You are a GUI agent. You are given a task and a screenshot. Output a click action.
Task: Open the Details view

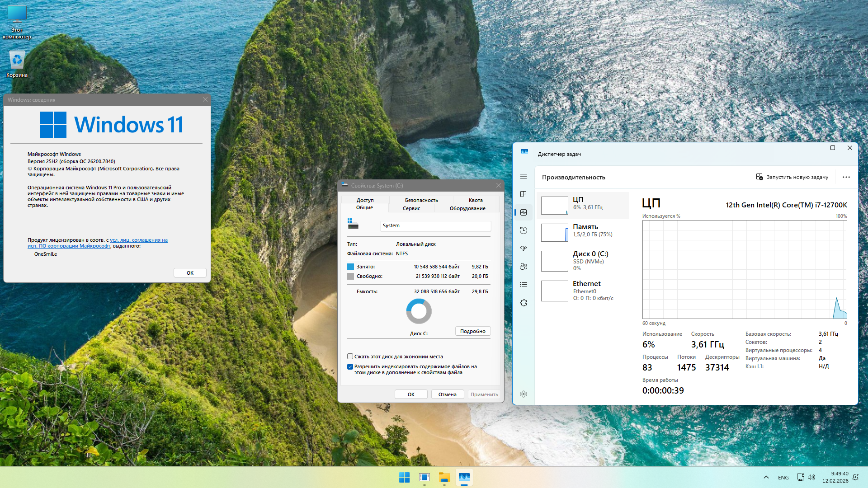(x=523, y=284)
